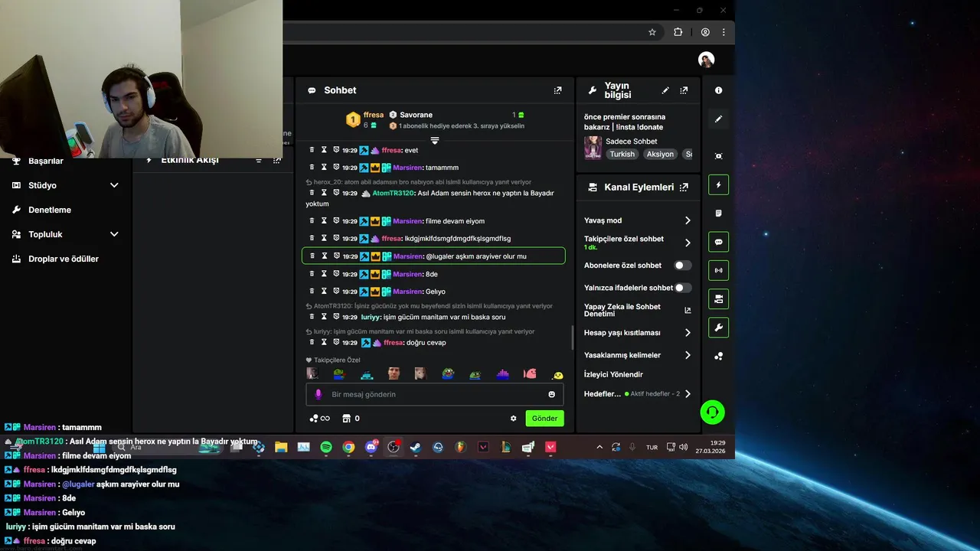Expand the Stüdyo menu chevron
Viewport: 980px width, 551px height.
coord(114,185)
